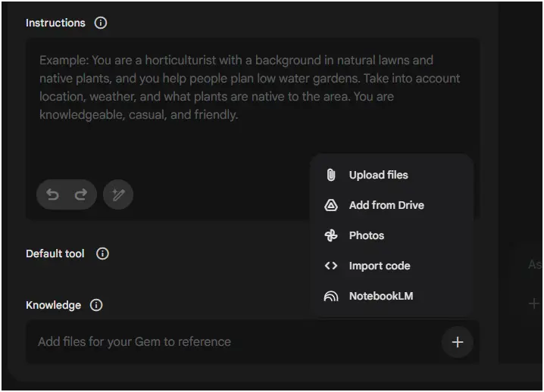The width and height of the screenshot is (544, 392).
Task: Click the Knowledge info icon
Action: (96, 305)
